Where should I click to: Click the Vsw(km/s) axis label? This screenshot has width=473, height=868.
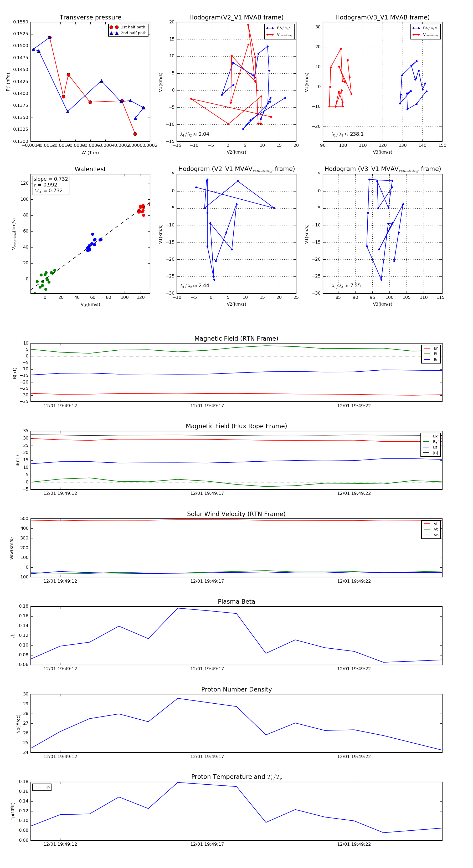click(12, 548)
